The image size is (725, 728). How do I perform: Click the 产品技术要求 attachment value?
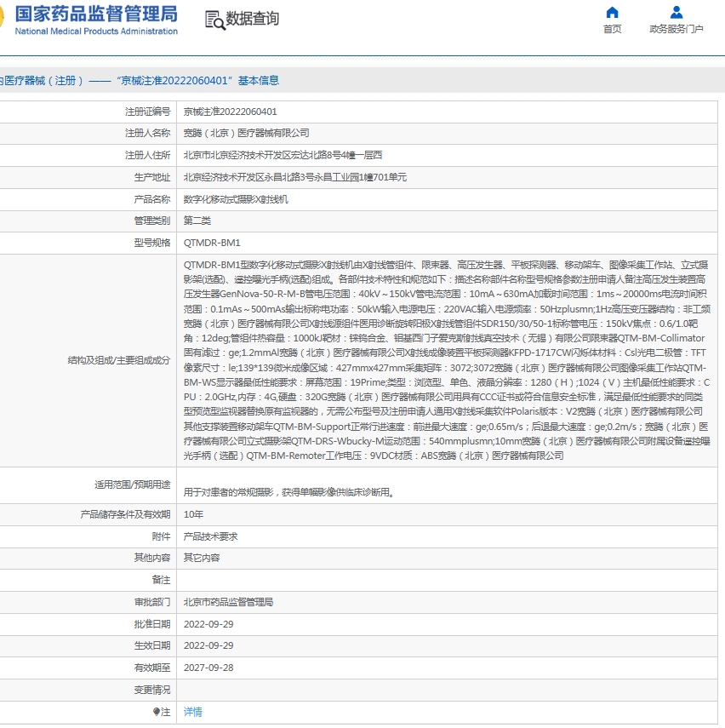pyautogui.click(x=210, y=536)
